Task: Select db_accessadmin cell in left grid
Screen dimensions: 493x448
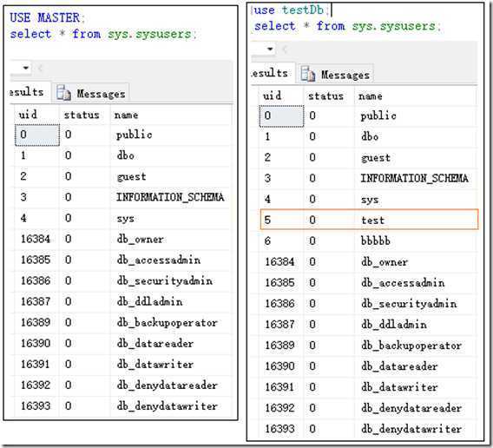Action: [171, 260]
